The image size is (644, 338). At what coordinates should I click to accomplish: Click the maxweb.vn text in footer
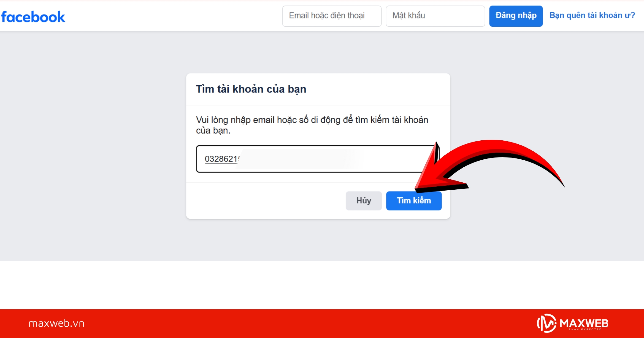click(56, 323)
